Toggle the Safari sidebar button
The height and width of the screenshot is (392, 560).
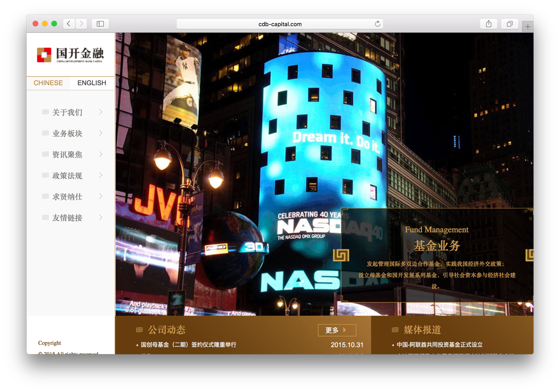pyautogui.click(x=100, y=24)
